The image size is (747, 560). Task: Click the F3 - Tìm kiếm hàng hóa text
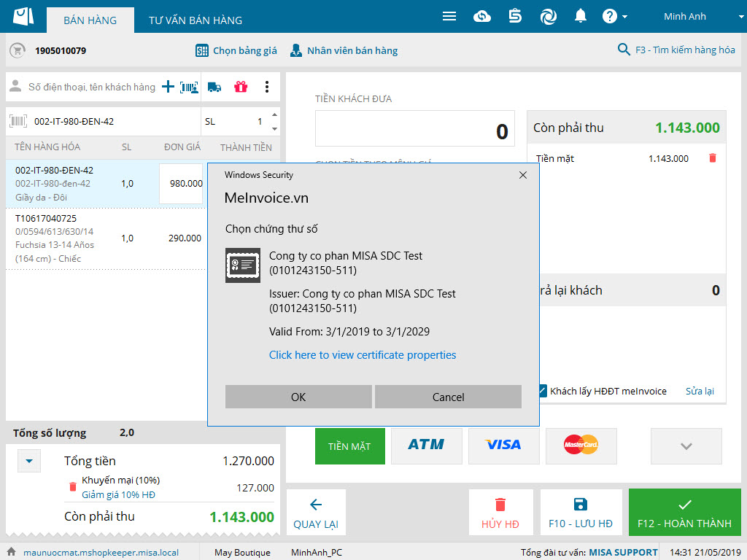(x=685, y=50)
